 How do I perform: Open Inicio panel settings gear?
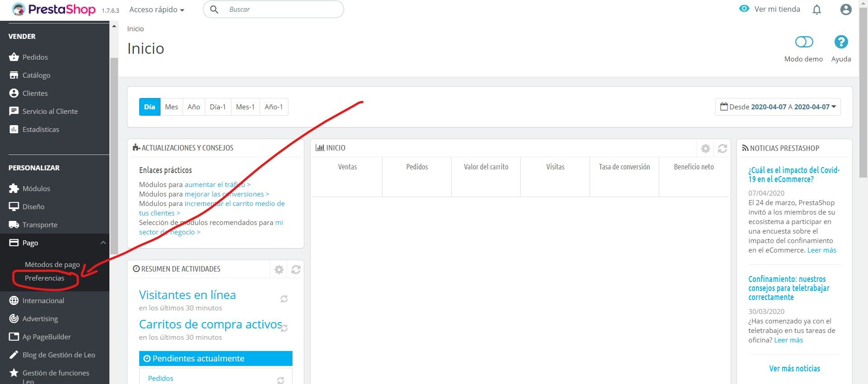pos(705,148)
